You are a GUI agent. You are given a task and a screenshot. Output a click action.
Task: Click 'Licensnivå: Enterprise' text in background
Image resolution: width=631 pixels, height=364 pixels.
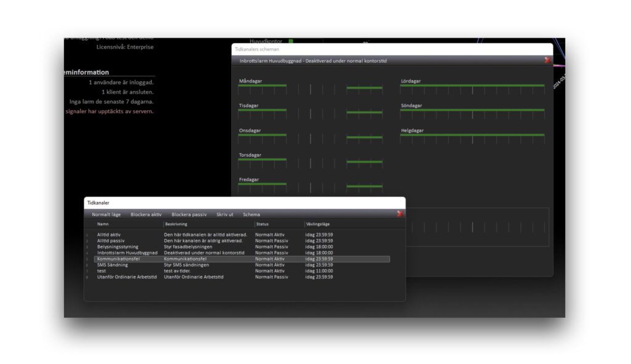[124, 47]
